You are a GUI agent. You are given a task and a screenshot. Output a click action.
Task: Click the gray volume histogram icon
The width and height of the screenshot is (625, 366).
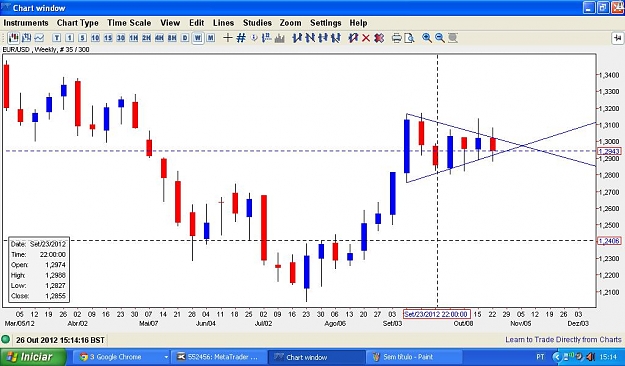[279, 38]
